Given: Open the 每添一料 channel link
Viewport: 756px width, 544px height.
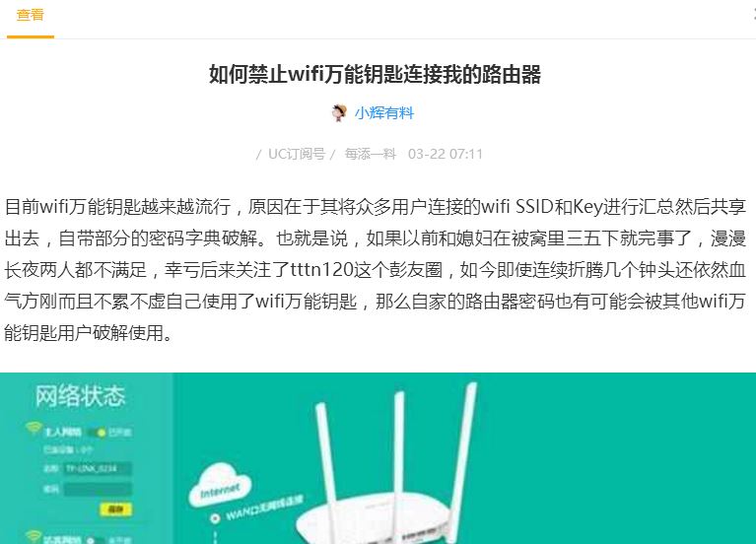Looking at the screenshot, I should point(371,154).
